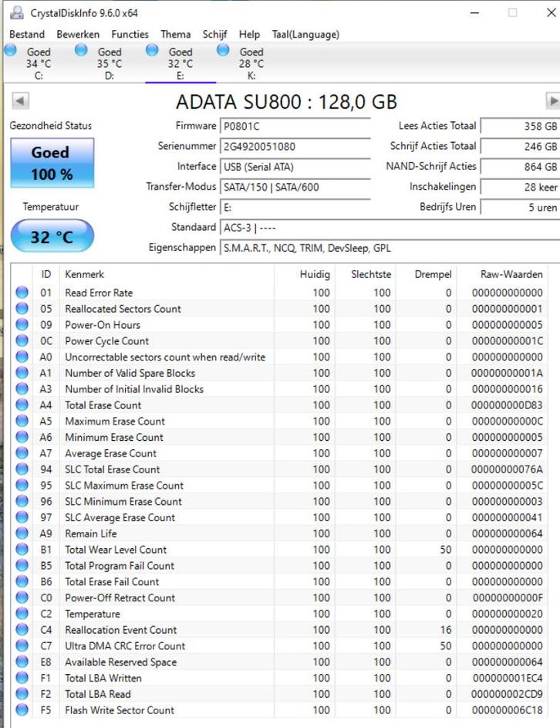This screenshot has height=728, width=560.
Task: Click the Eigenschappen features field
Action: pyautogui.click(x=390, y=249)
